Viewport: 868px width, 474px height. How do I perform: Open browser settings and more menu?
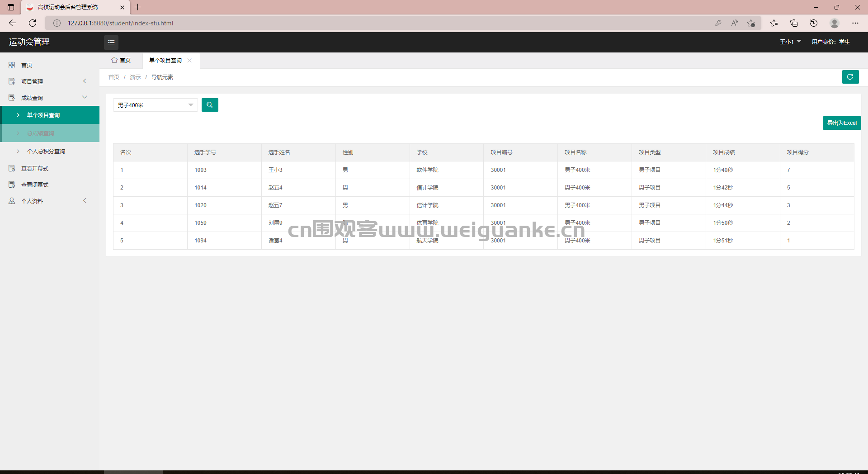pos(855,23)
